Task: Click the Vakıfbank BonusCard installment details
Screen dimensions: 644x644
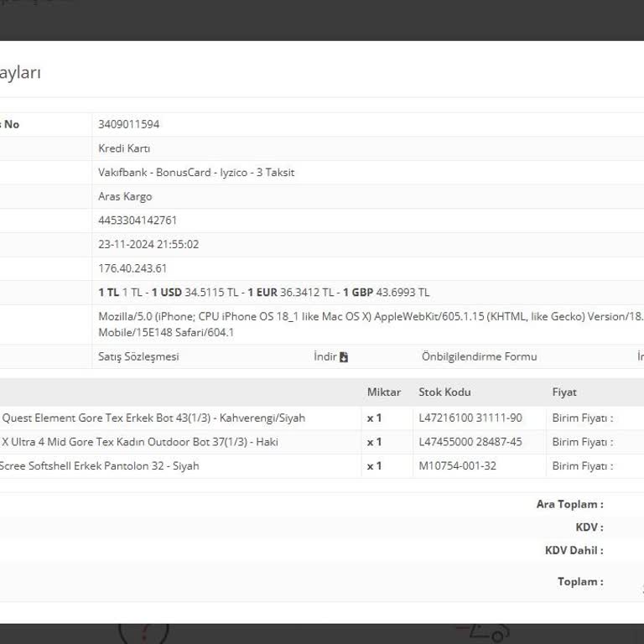Action: (x=196, y=173)
